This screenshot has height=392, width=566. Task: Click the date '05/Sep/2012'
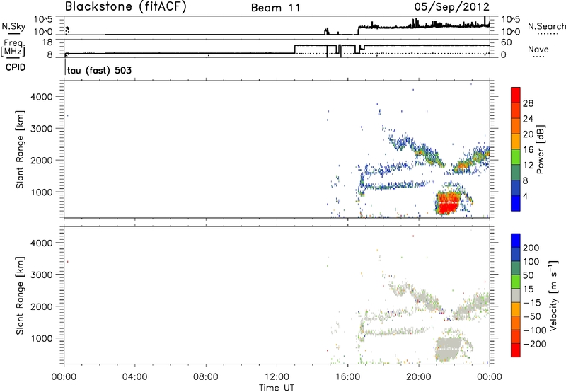pyautogui.click(x=451, y=7)
